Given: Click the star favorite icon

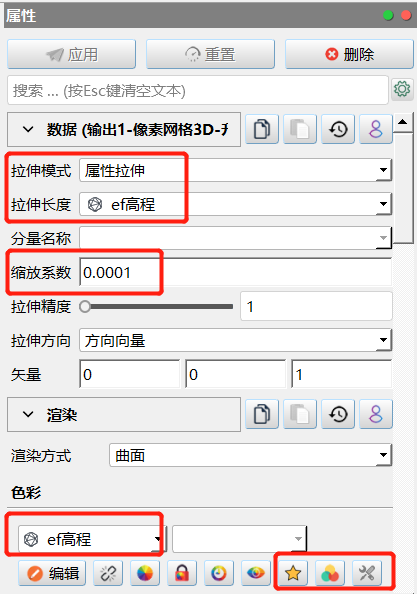Looking at the screenshot, I should coord(293,573).
